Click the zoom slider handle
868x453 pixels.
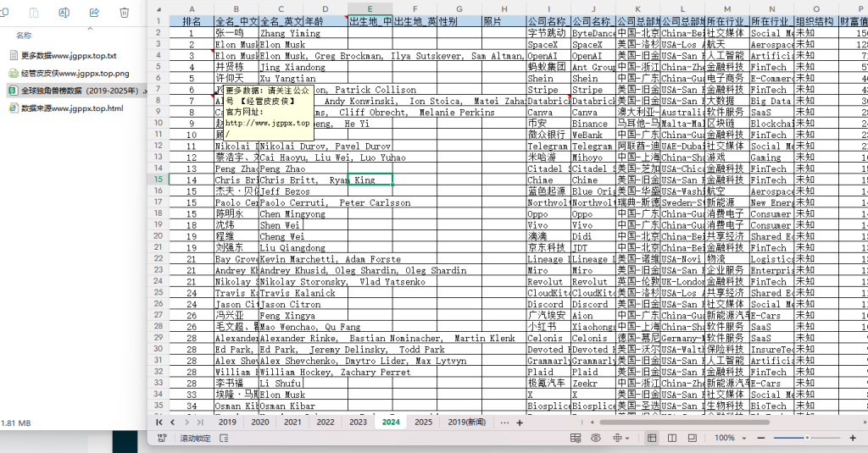[x=807, y=438]
